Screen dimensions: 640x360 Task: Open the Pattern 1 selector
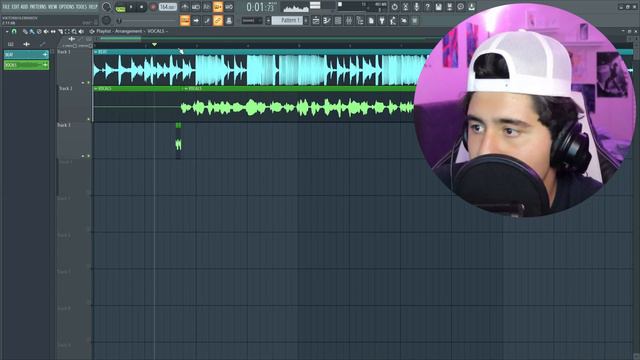[287, 20]
